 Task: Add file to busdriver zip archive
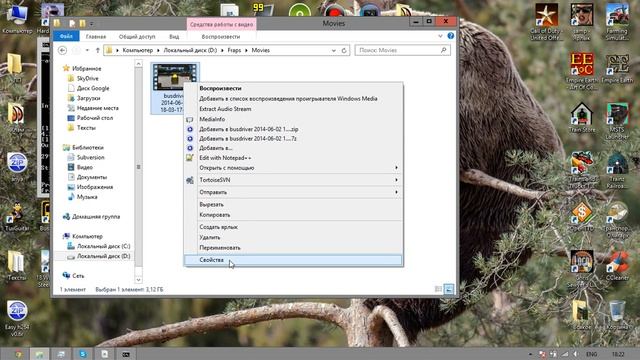294,129
